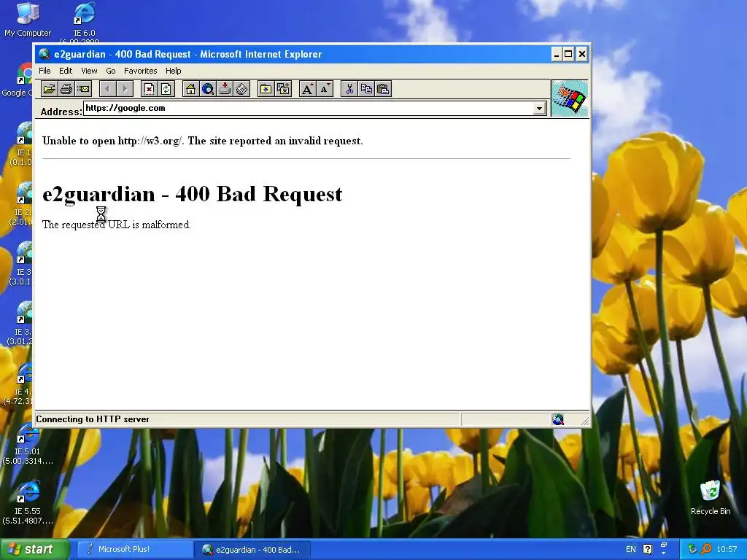Click the Add to Favorites icon

(283, 89)
